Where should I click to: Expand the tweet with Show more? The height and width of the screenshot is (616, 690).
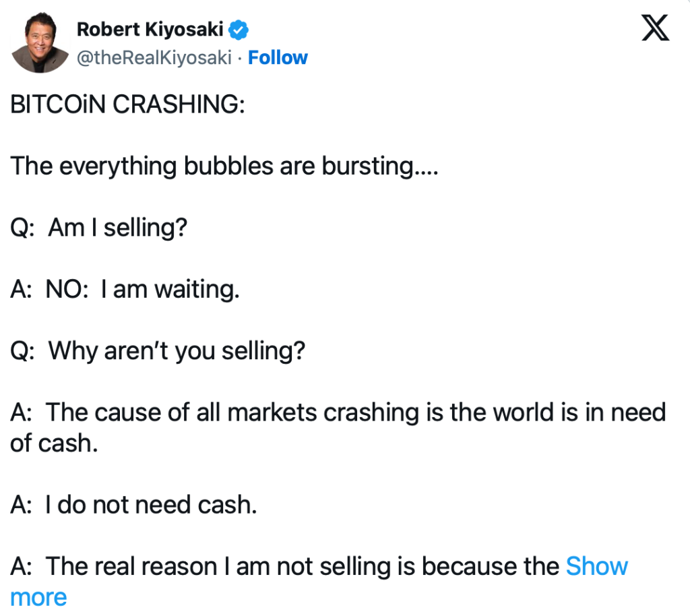tap(596, 566)
